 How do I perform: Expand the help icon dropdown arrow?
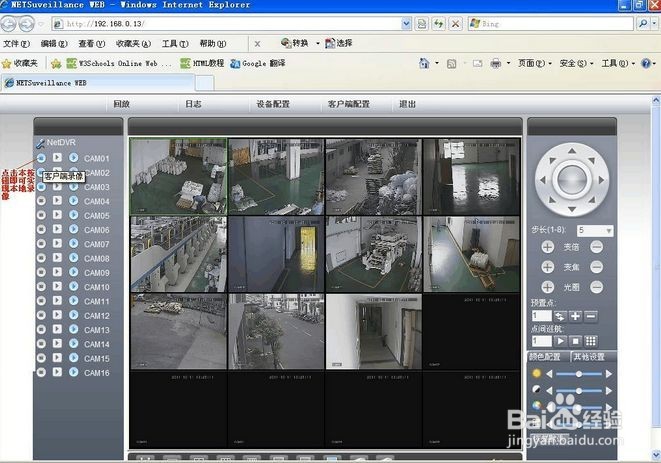pyautogui.click(x=654, y=64)
